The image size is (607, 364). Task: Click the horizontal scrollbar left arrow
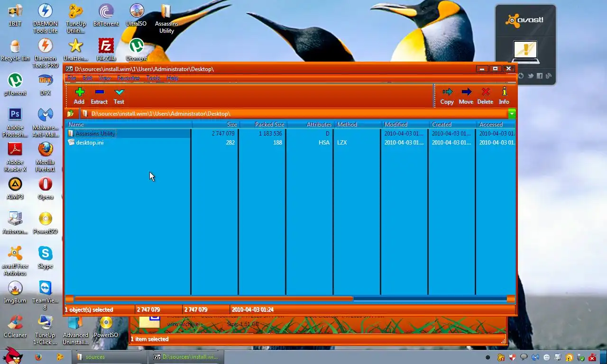point(69,299)
